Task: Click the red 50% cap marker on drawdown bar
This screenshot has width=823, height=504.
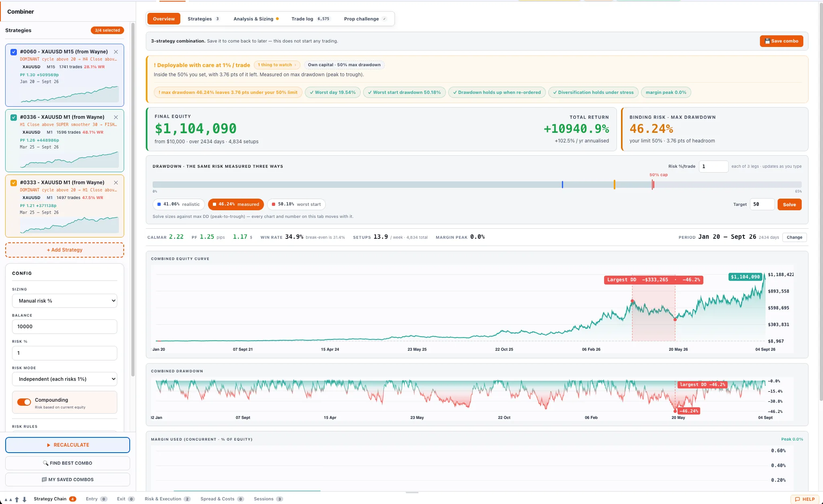Action: (x=653, y=185)
